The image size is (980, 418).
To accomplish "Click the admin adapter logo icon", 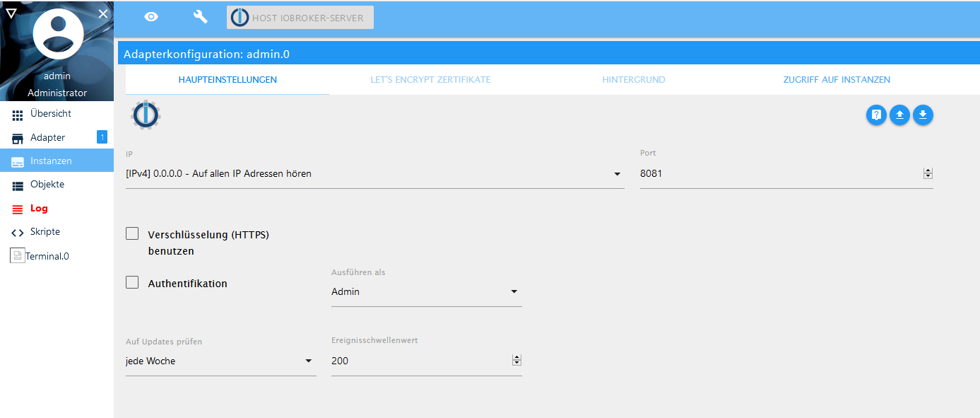I will click(146, 115).
